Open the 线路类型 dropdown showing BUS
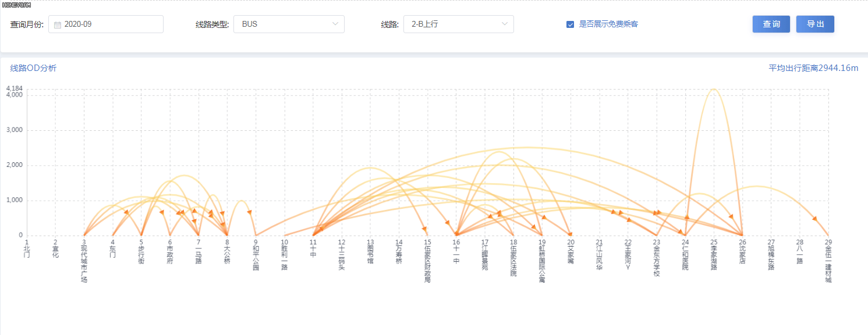The width and height of the screenshot is (868, 335). pos(289,24)
